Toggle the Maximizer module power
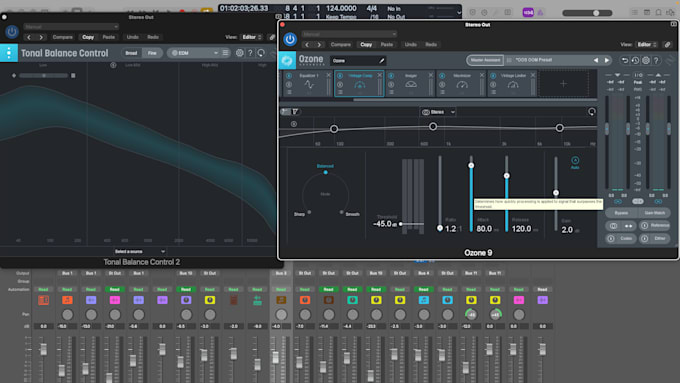Viewport: 680px width, 383px height. [x=442, y=76]
